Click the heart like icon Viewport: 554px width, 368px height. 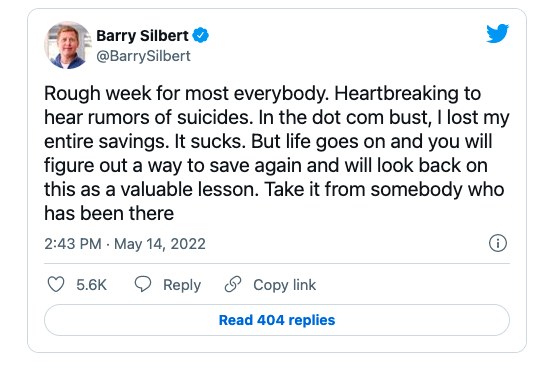tap(56, 284)
